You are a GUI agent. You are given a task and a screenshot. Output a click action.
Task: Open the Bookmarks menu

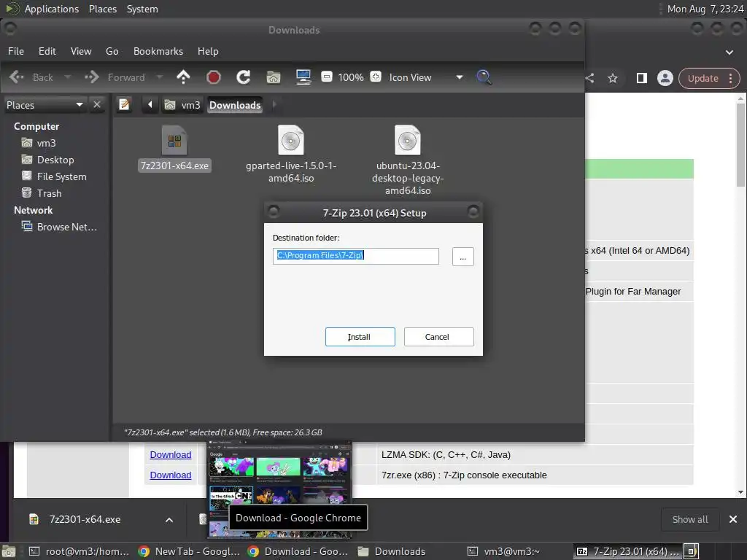tap(158, 51)
